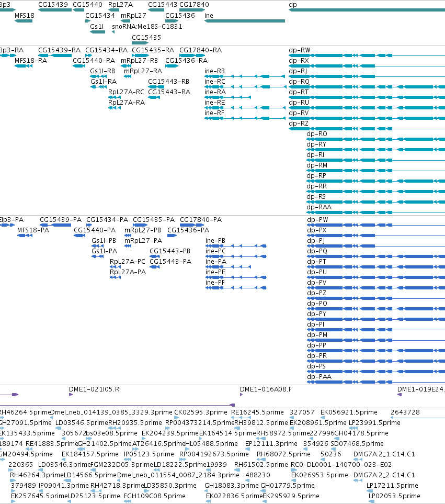Click the LP17211.5prime EST label
This screenshot has width=445, height=504.
tap(392, 485)
